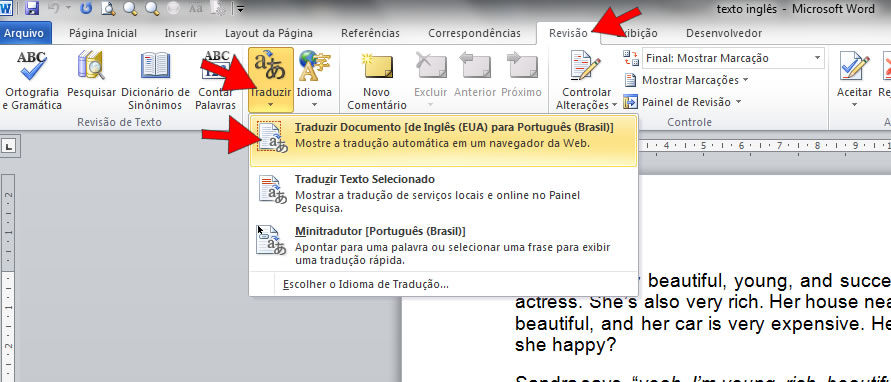891x382 pixels.
Task: Click the vertical ruler on the left
Action: pos(8,279)
